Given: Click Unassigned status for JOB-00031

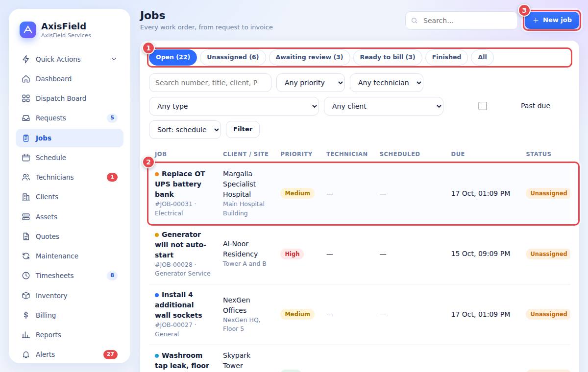Looking at the screenshot, I should point(548,193).
